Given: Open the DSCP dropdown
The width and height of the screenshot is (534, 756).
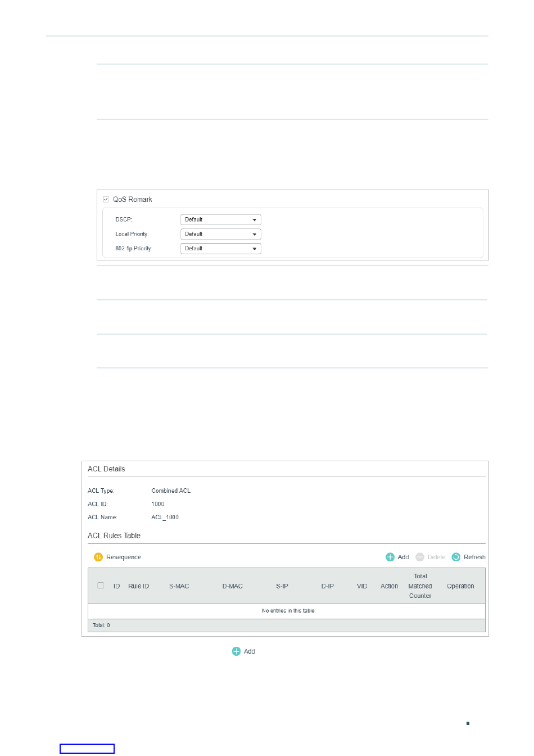Looking at the screenshot, I should pyautogui.click(x=221, y=220).
